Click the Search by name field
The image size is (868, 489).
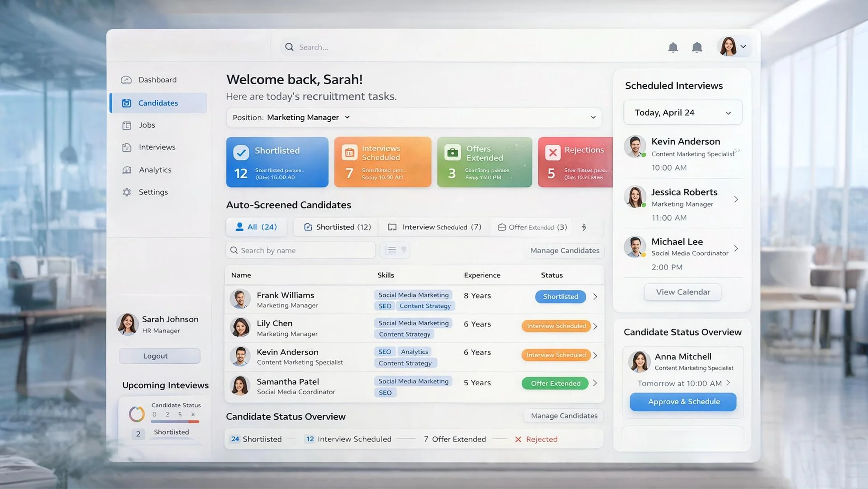point(301,250)
